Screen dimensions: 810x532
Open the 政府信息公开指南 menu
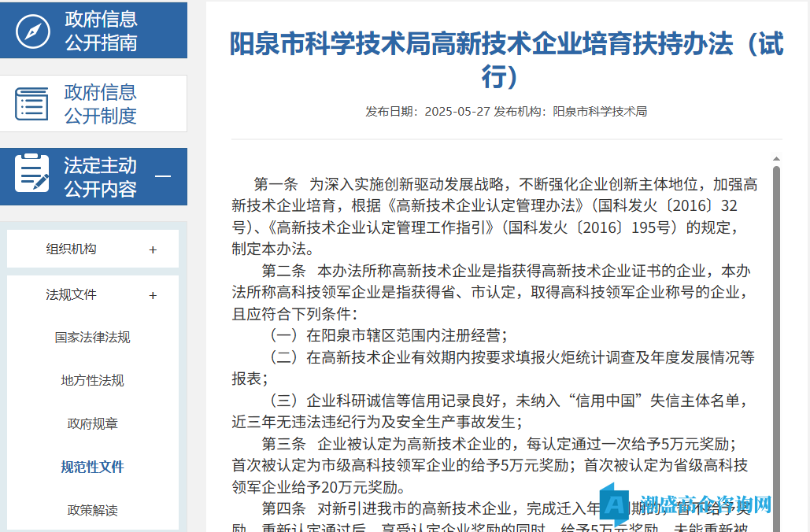[x=101, y=31]
